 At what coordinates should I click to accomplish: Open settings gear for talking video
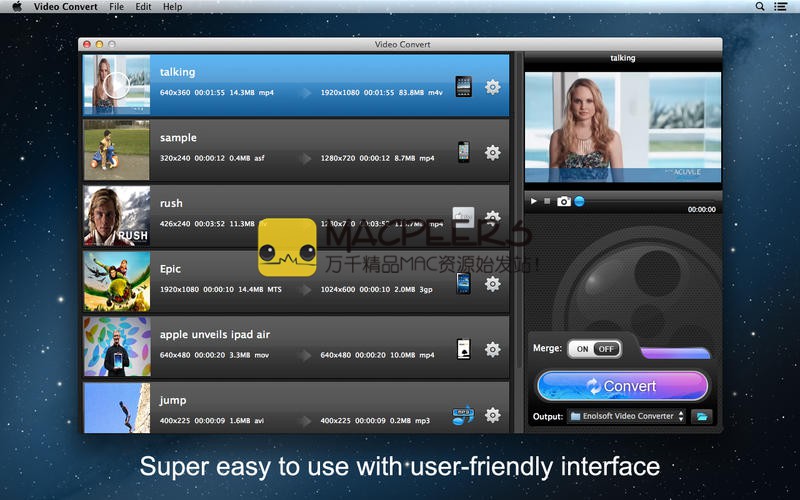point(492,87)
